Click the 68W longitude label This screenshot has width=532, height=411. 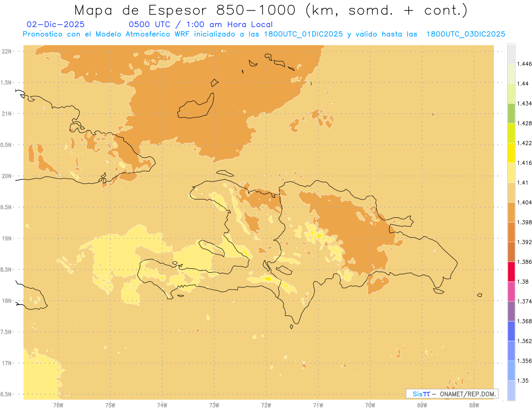474,405
